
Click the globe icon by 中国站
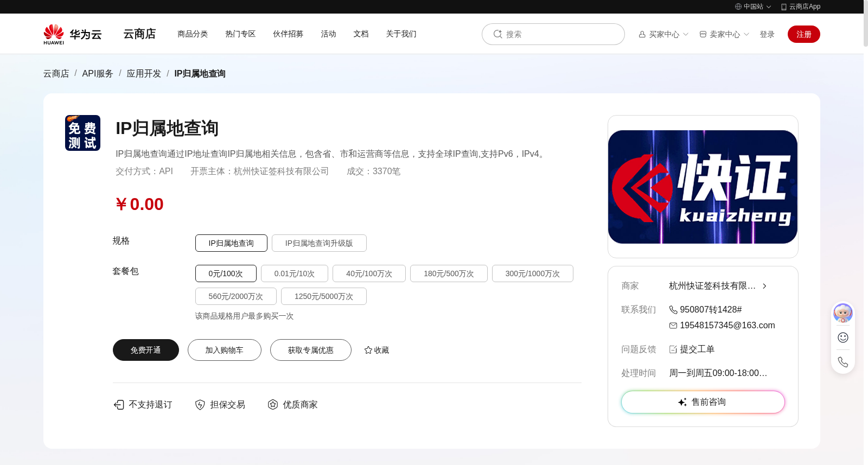[x=738, y=7]
